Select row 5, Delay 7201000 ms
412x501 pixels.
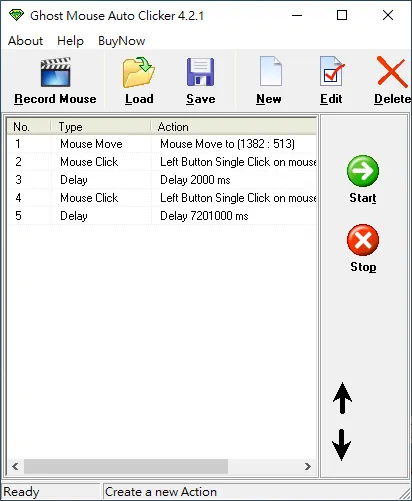coord(162,216)
